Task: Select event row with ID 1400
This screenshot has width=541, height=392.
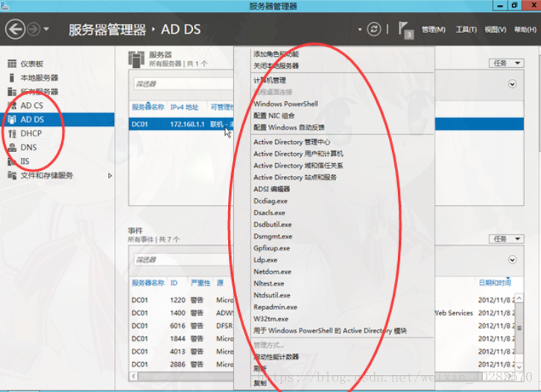Action: (182, 313)
